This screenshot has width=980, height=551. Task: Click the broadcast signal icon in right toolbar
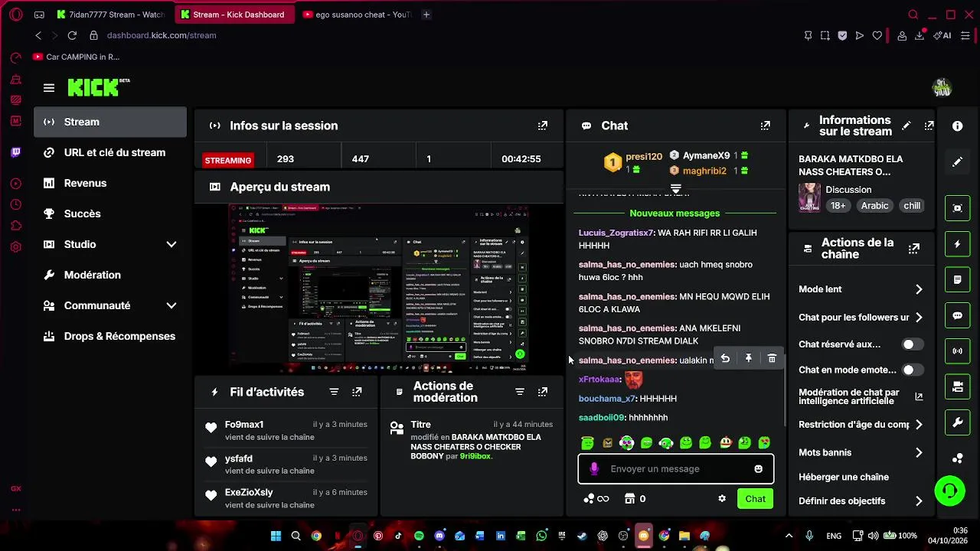(x=958, y=351)
